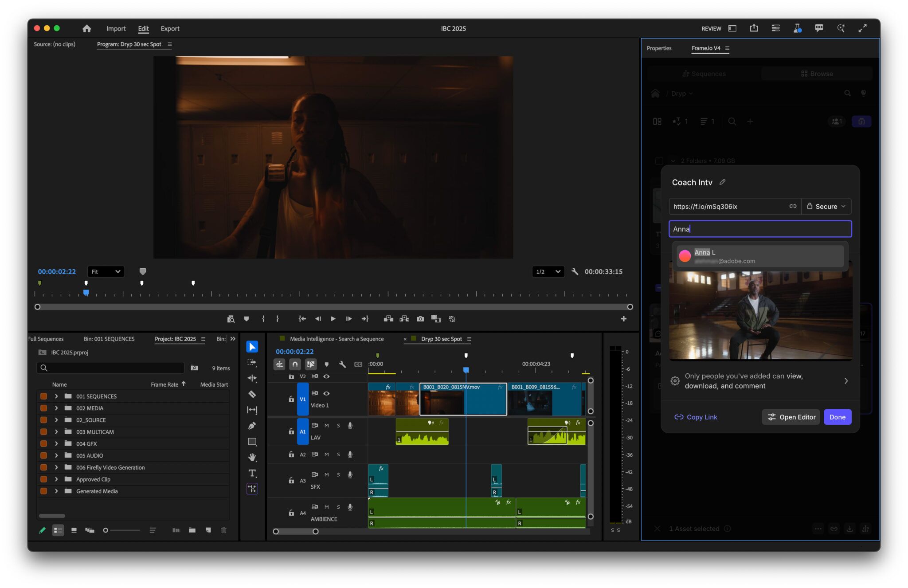Image resolution: width=908 pixels, height=588 pixels.
Task: Select the Razor tool
Action: point(252,394)
